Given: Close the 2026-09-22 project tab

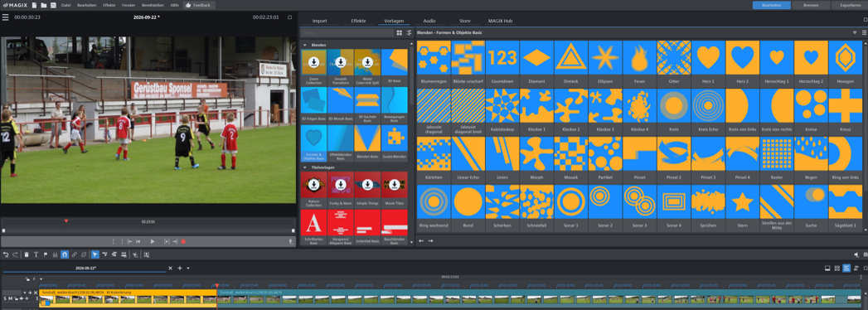Looking at the screenshot, I should coord(170,268).
